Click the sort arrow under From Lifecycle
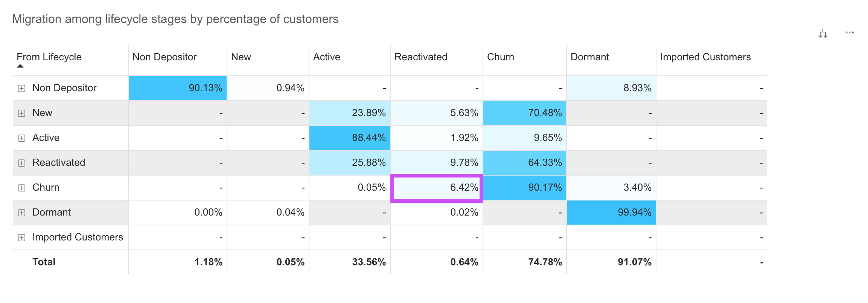868x303 pixels. 20,66
